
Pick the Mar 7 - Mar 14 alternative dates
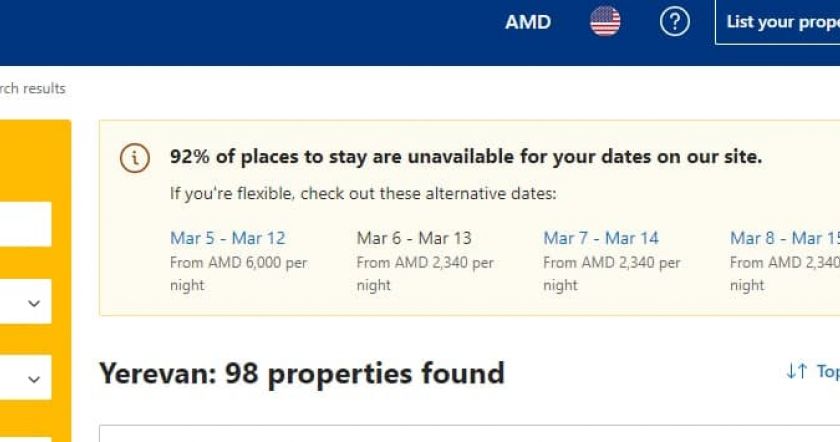(601, 238)
